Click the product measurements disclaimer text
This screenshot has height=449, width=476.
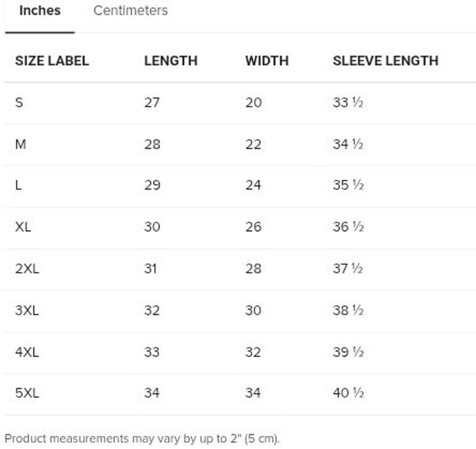142,438
